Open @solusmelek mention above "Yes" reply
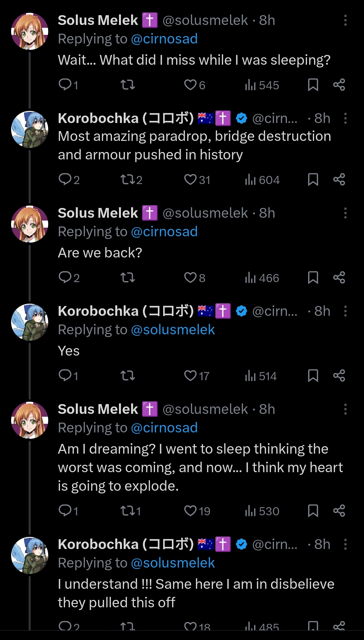The width and height of the screenshot is (364, 640). 173,330
